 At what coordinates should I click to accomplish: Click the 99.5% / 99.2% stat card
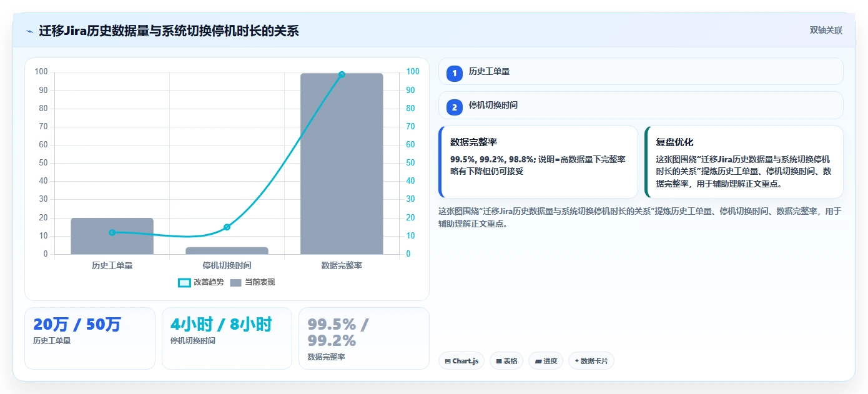coord(364,338)
